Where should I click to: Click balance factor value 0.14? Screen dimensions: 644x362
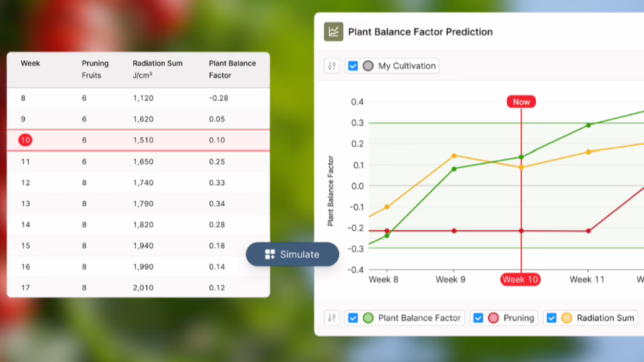[217, 266]
